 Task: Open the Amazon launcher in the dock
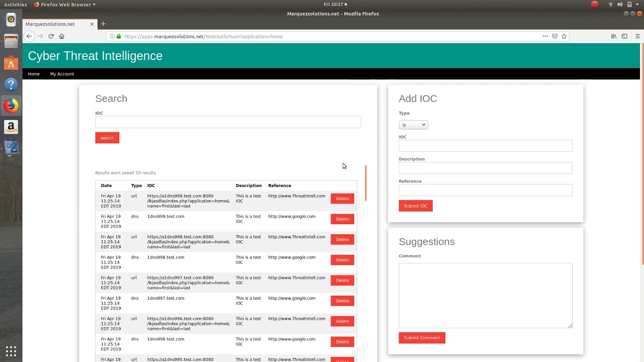pos(11,127)
